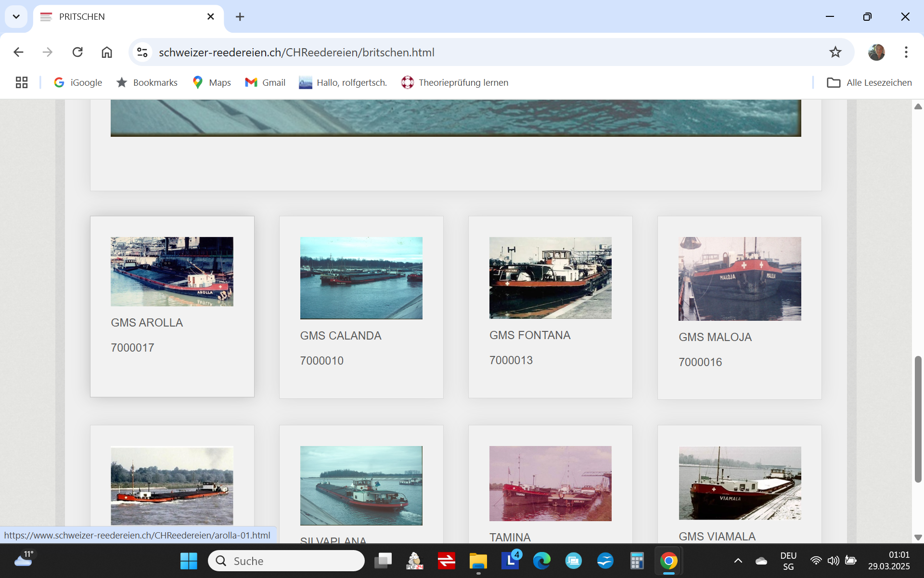Show hidden system tray icons chevron
The height and width of the screenshot is (578, 924).
click(x=738, y=561)
